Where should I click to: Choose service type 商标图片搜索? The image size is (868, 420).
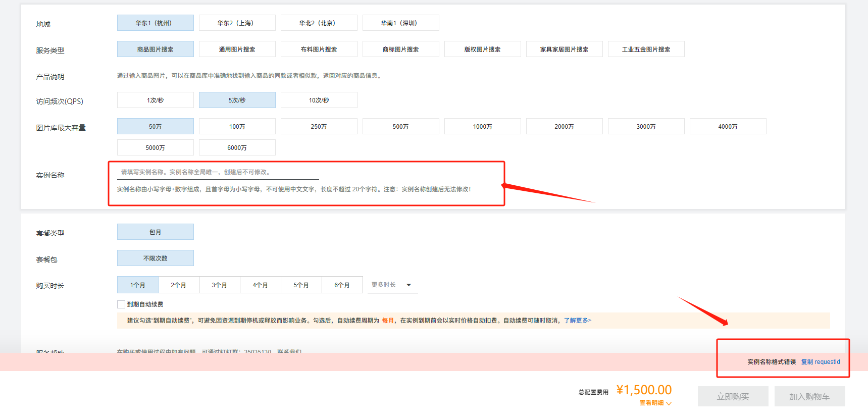tap(401, 49)
